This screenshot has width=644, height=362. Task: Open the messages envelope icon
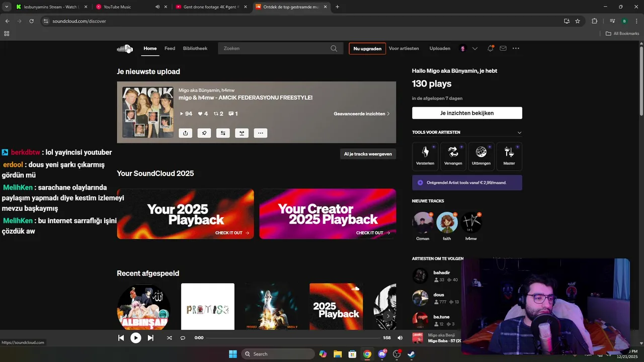(x=503, y=49)
